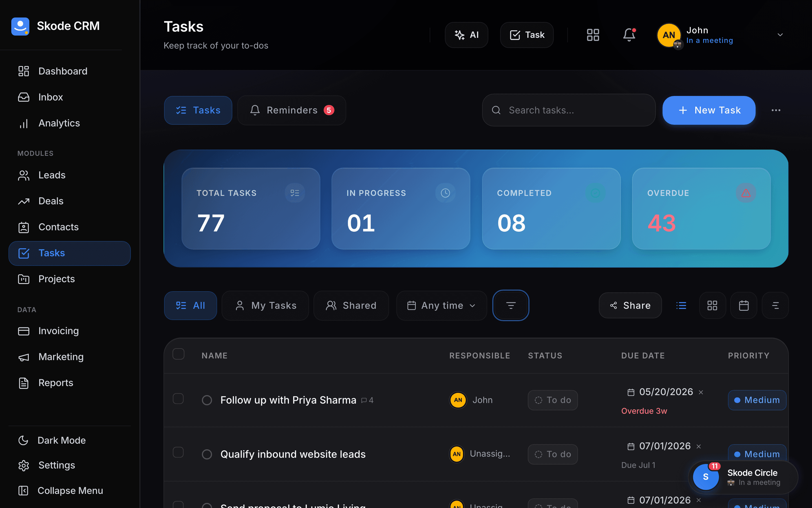812x508 pixels.
Task: Click the Skode CRM logo icon
Action: (20, 26)
